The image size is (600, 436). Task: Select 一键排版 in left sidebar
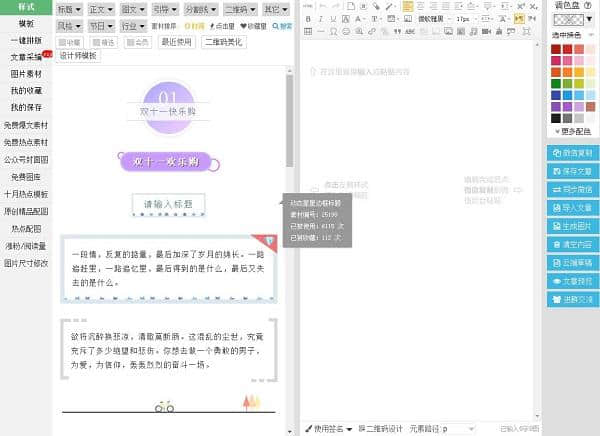point(25,40)
